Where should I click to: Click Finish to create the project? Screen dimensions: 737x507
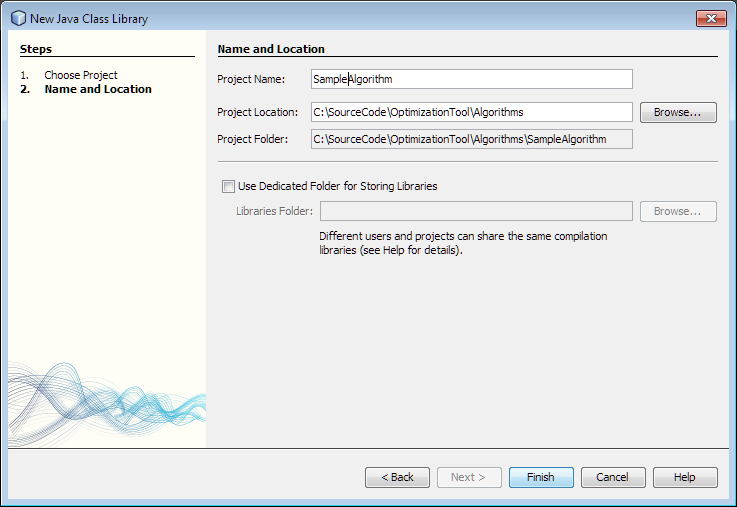point(541,477)
